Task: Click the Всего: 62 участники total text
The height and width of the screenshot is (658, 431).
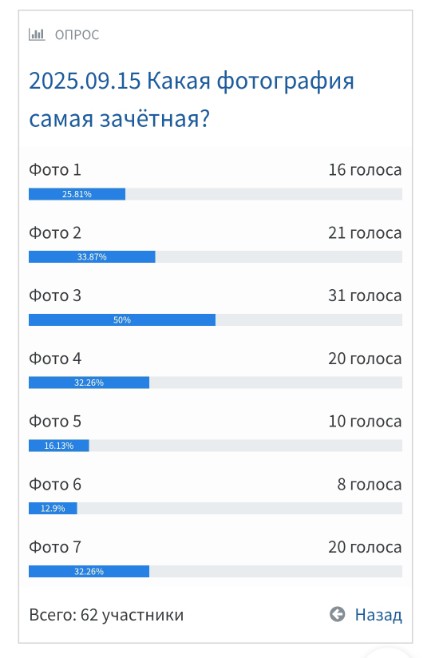Action: click(106, 615)
